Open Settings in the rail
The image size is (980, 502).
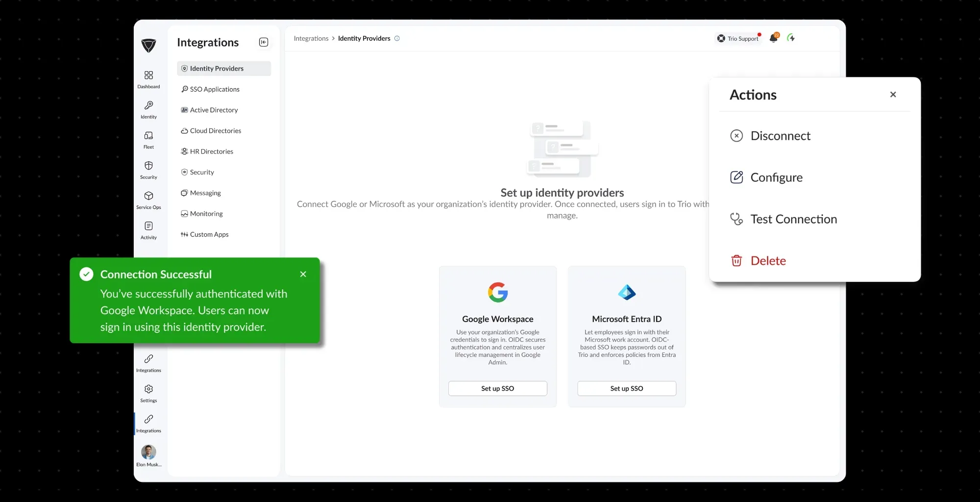point(148,394)
